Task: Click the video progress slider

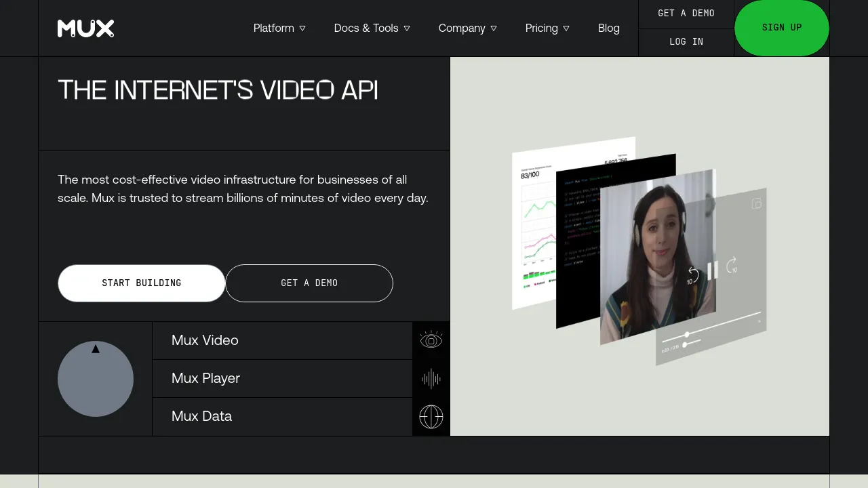Action: pyautogui.click(x=711, y=327)
